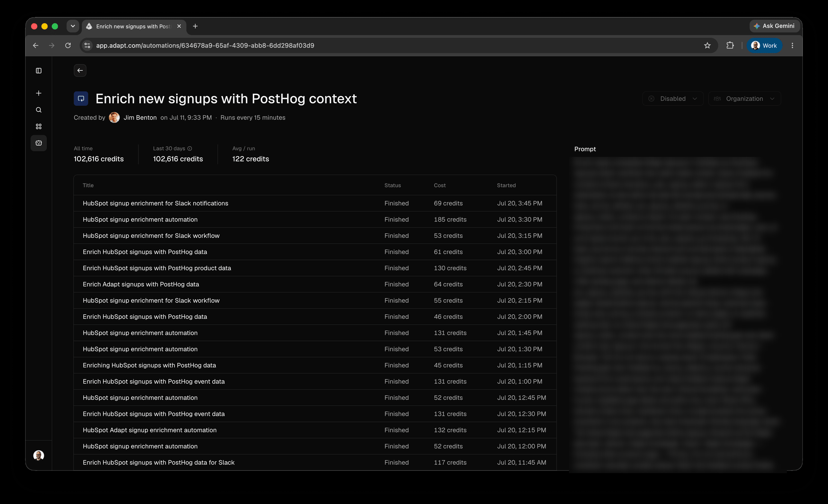The image size is (828, 504).
Task: Click the Jul 20, 12:15 PM started time
Action: click(x=522, y=430)
